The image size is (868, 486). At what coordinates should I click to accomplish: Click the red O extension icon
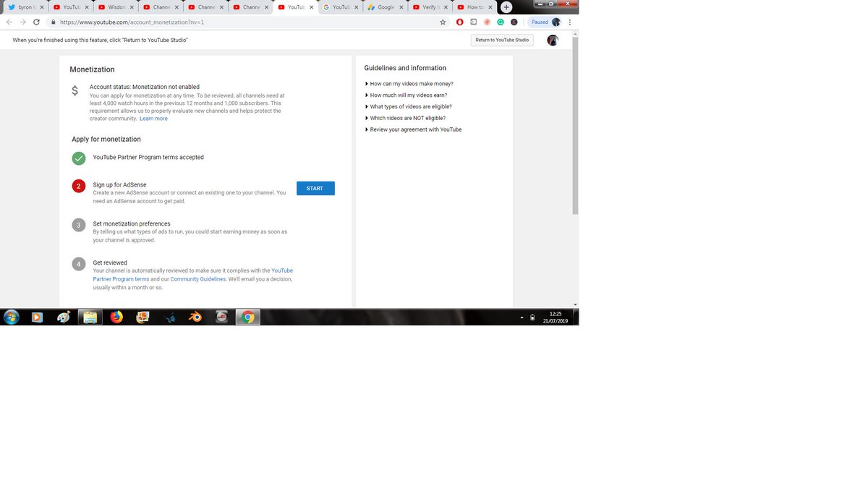tap(460, 22)
